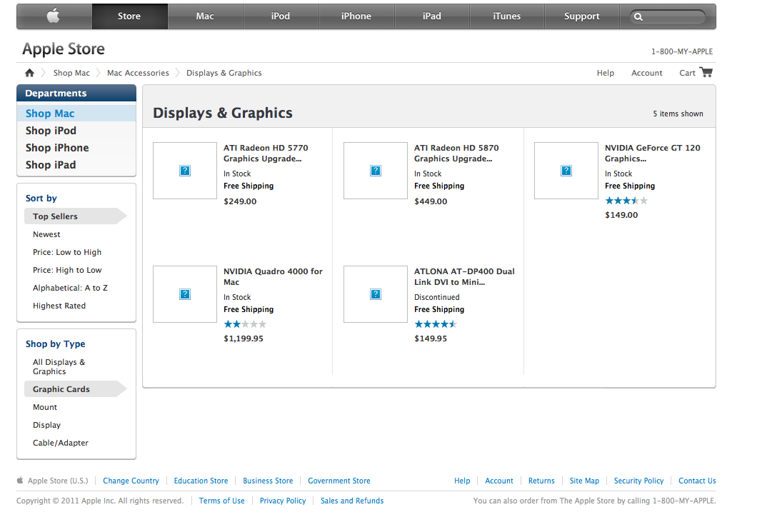Open the shopping cart icon
Viewport: 762px width, 532px height.
(706, 72)
